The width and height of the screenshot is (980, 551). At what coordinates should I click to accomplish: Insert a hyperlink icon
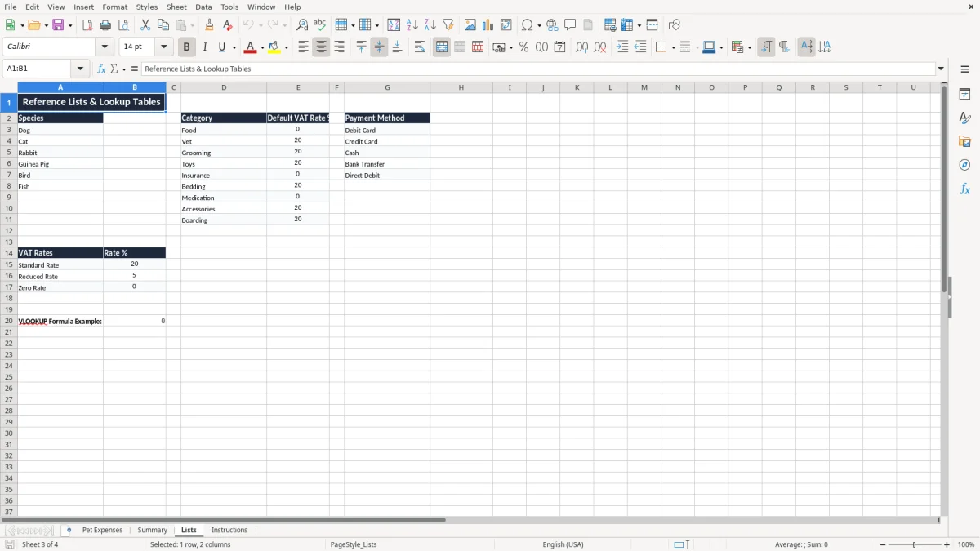point(553,25)
